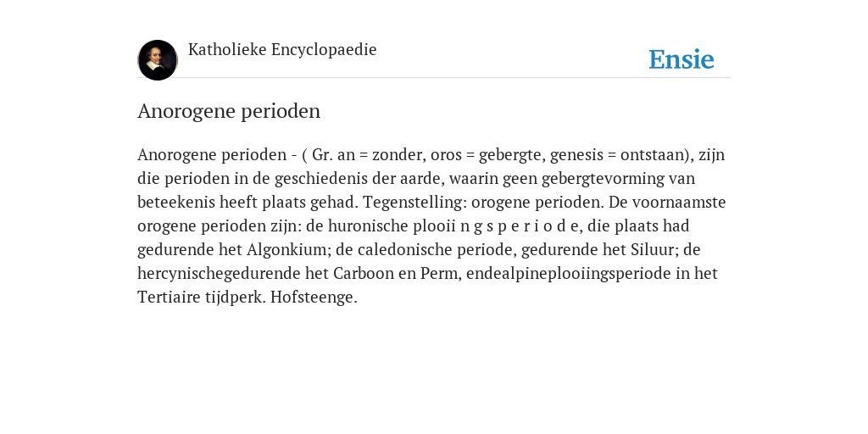Click the word Tertiaire in last line
Screen dimensions: 868x434
click(169, 298)
